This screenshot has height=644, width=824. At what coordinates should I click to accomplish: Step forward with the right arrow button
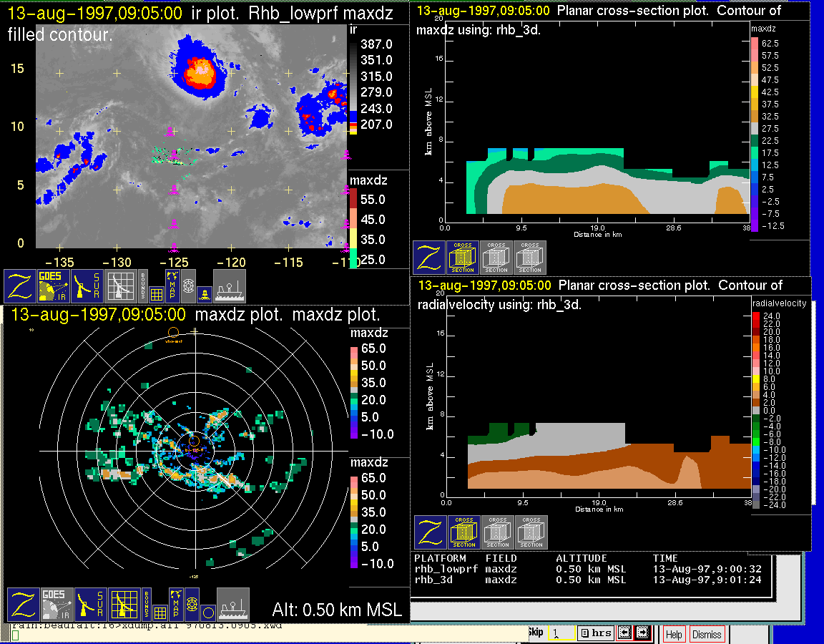coord(642,633)
